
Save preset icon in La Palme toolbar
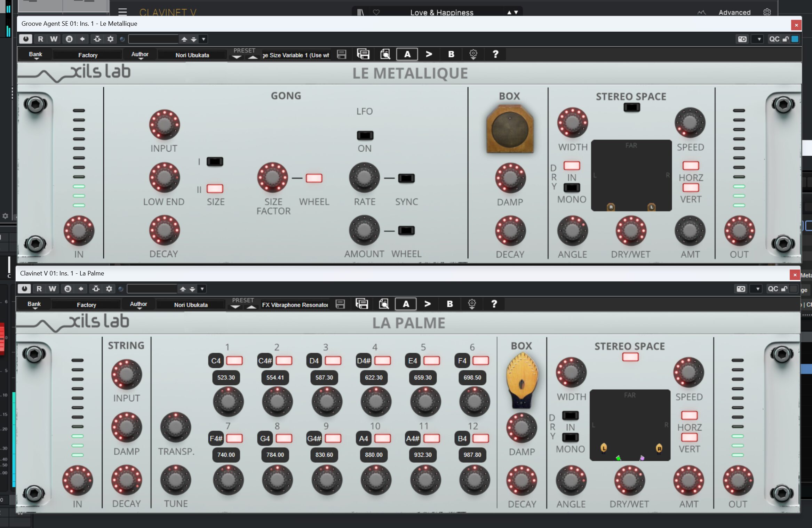[x=340, y=304]
